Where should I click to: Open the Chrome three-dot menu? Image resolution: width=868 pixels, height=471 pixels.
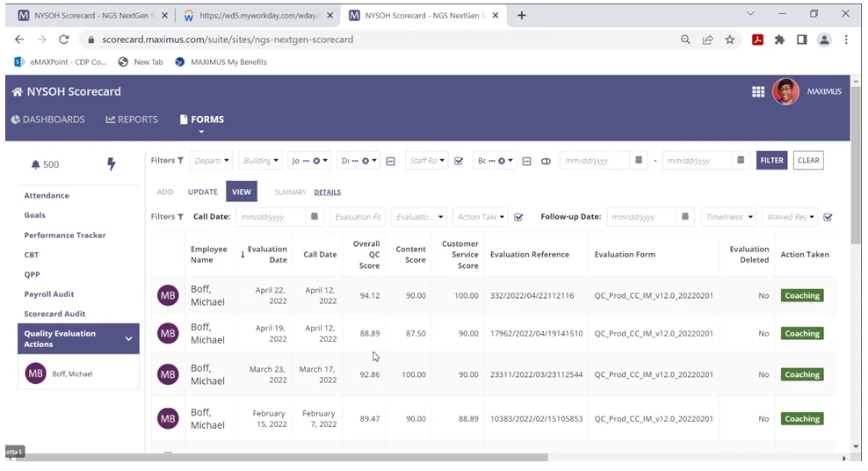coord(846,40)
